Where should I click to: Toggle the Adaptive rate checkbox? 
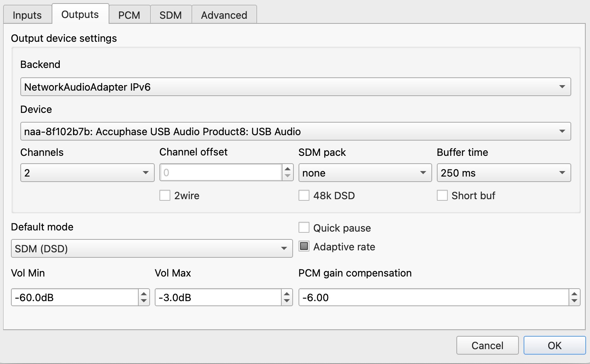coord(304,246)
